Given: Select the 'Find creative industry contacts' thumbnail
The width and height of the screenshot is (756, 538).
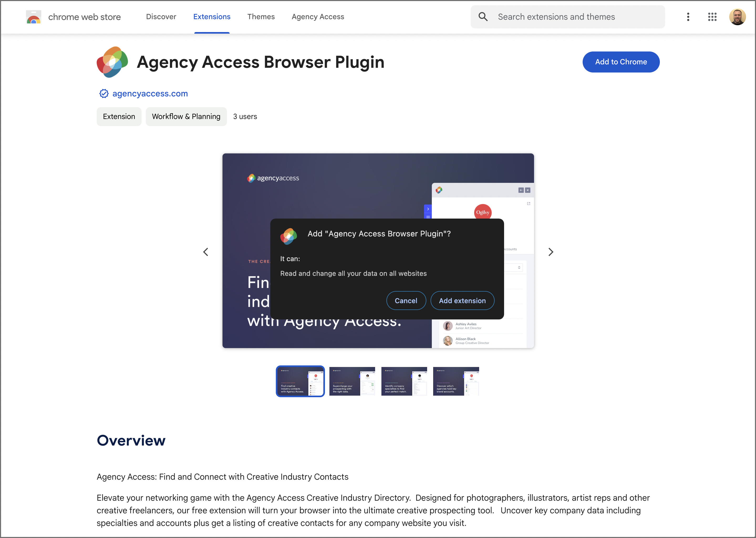Looking at the screenshot, I should 300,381.
